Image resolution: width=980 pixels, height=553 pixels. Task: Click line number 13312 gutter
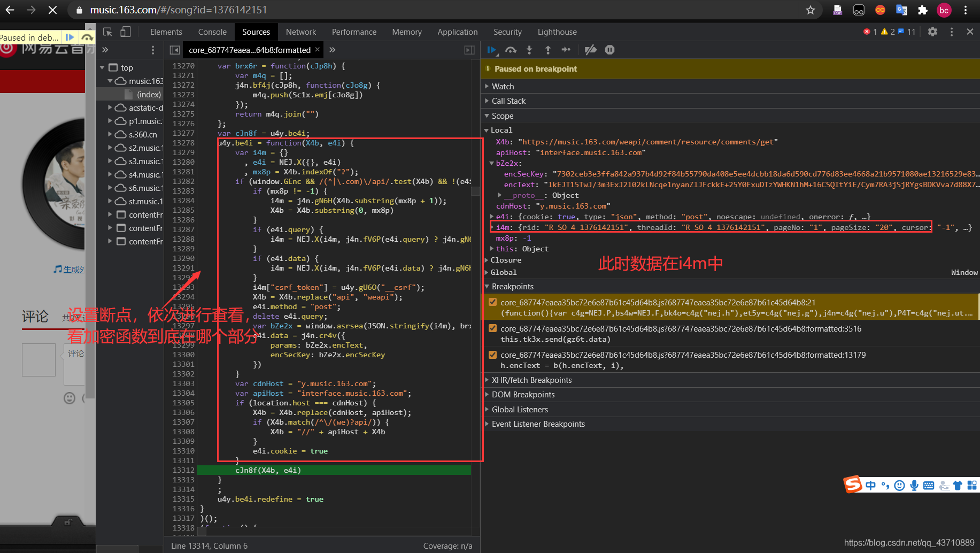183,470
